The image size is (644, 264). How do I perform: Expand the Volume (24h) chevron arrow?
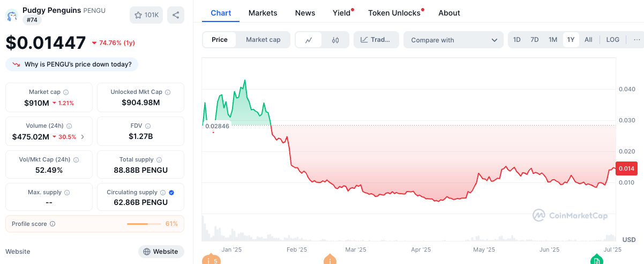[x=83, y=137]
